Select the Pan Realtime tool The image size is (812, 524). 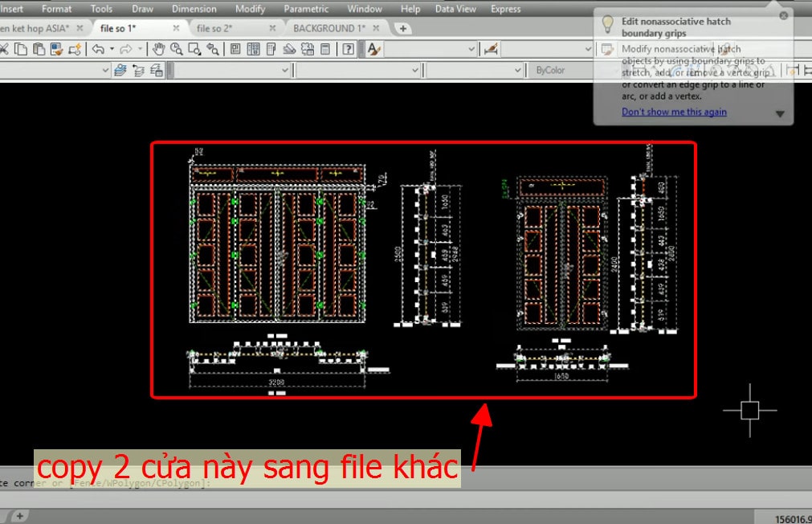159,49
